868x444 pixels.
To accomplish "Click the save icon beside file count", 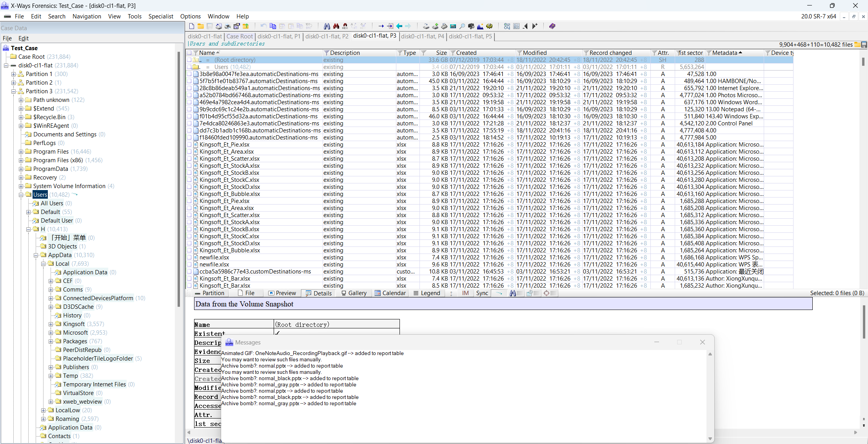I will (x=864, y=45).
